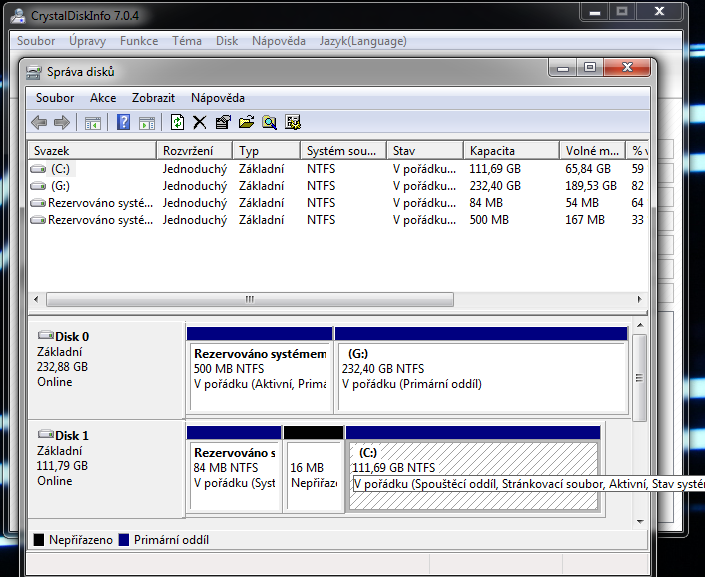Open Properties via the toolbar icon

coord(222,123)
